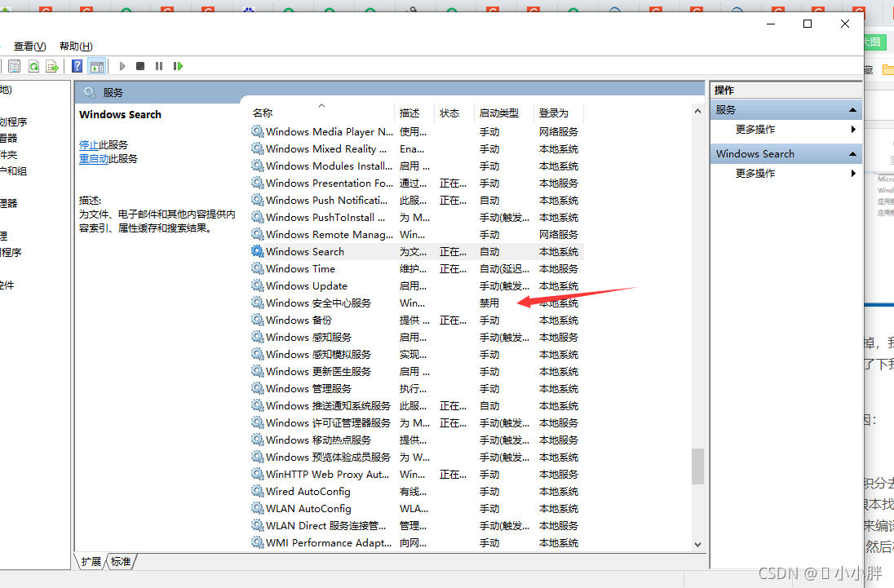Select Windows 感知模拟服务 row

coord(417,354)
